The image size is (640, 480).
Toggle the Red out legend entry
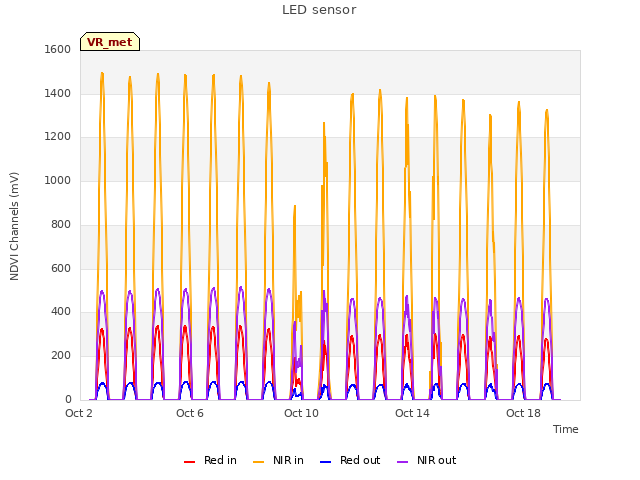(x=350, y=460)
